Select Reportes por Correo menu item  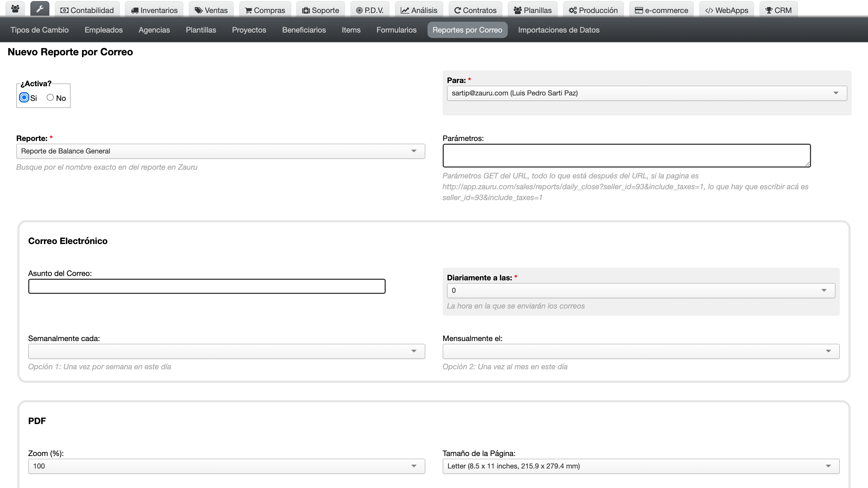pyautogui.click(x=467, y=30)
